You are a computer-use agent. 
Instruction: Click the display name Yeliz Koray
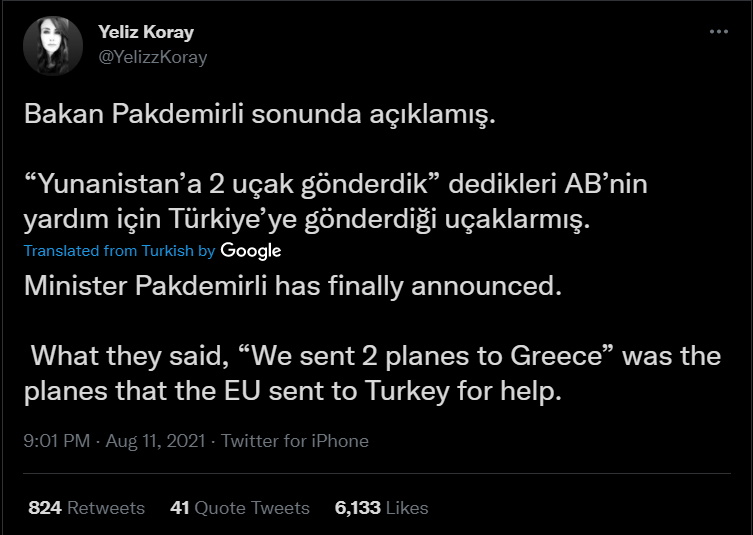[x=146, y=32]
